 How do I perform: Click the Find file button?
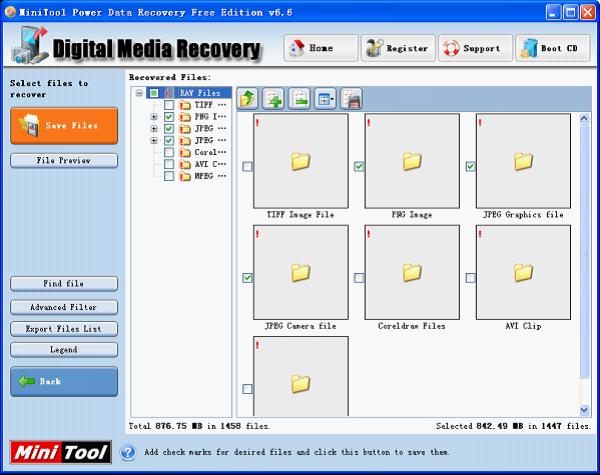(x=64, y=284)
